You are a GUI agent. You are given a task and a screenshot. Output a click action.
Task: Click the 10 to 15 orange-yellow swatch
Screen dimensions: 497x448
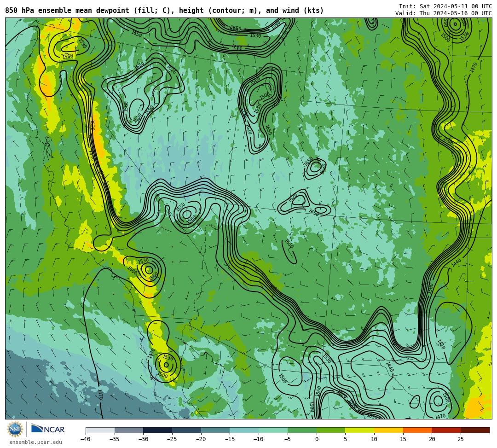388,430
